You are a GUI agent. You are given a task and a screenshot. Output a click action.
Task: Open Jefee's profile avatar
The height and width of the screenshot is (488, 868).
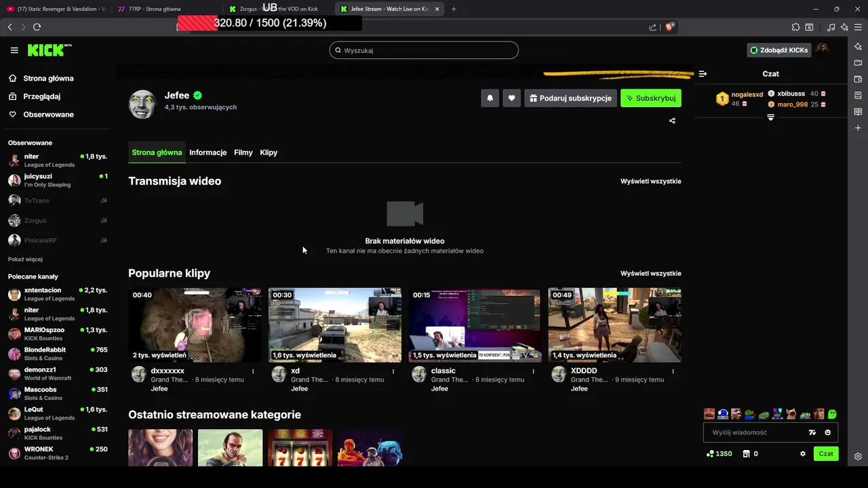click(x=142, y=104)
